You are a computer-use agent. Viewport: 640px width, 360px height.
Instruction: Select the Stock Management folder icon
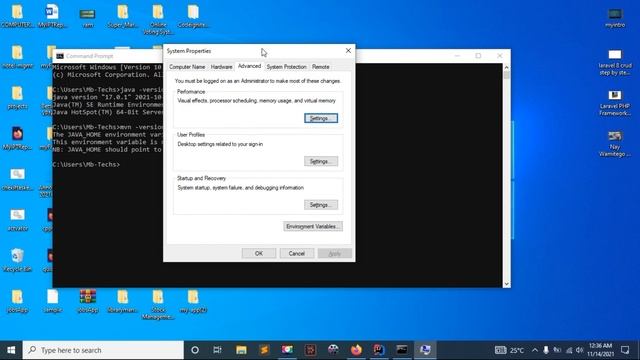pos(158,304)
